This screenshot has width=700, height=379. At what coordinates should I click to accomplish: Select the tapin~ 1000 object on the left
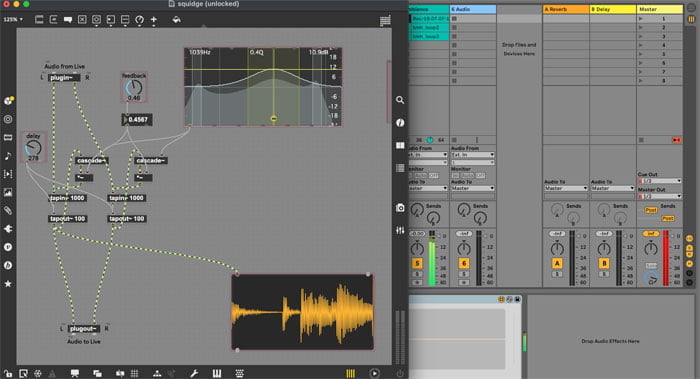(x=67, y=198)
